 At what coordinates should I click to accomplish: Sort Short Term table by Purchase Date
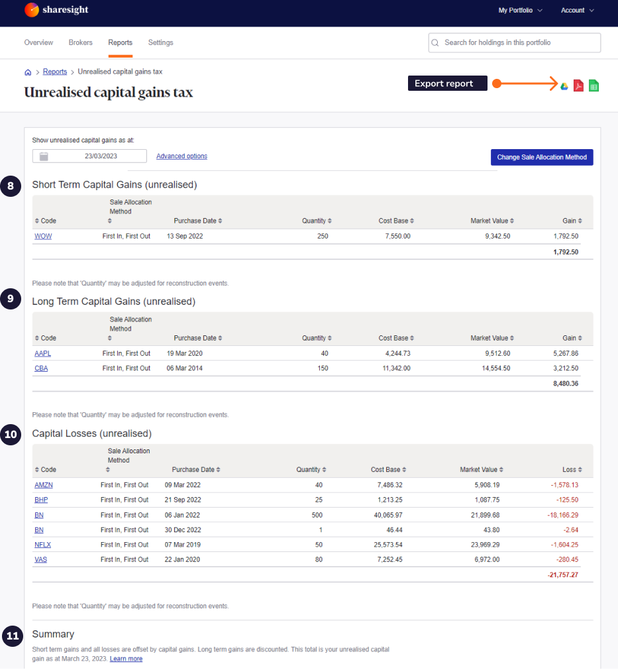click(198, 221)
